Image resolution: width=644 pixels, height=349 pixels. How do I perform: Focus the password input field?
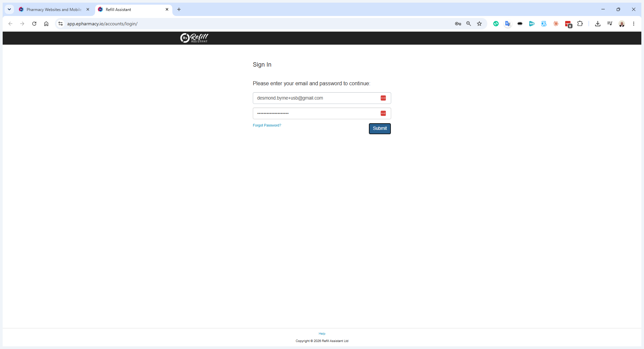[322, 113]
